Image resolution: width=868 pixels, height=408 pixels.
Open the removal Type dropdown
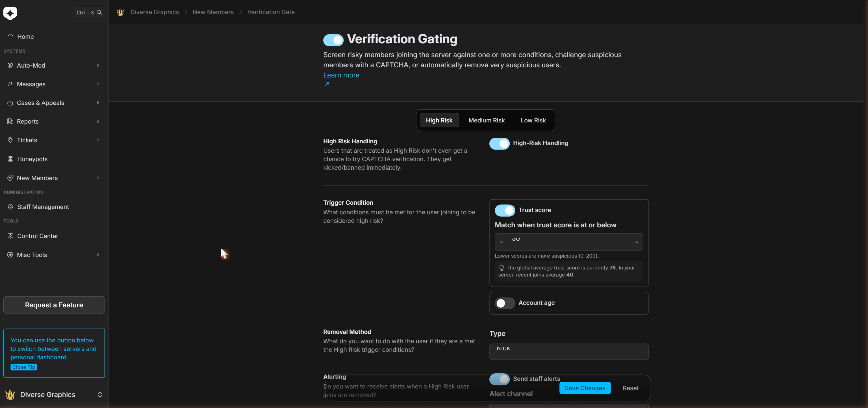point(569,351)
